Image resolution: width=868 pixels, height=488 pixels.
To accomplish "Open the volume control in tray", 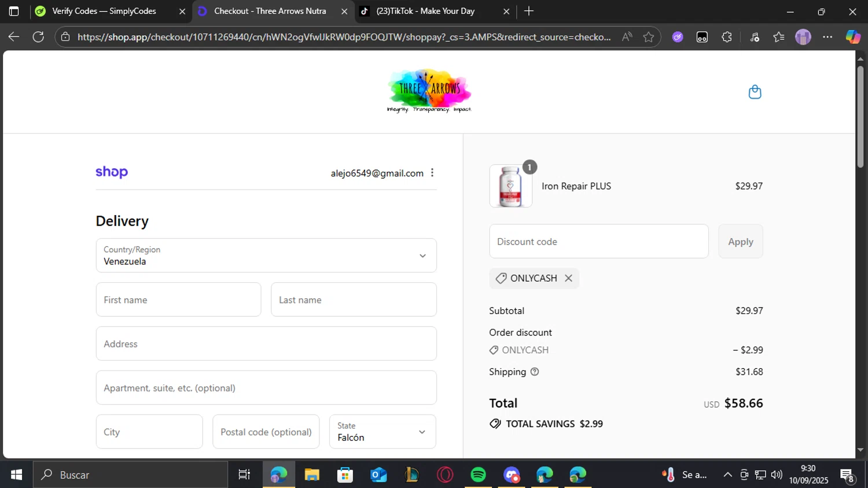I will [777, 475].
